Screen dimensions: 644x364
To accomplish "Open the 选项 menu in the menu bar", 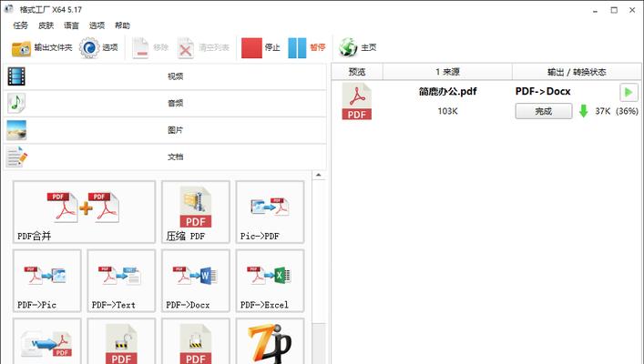I will (97, 25).
